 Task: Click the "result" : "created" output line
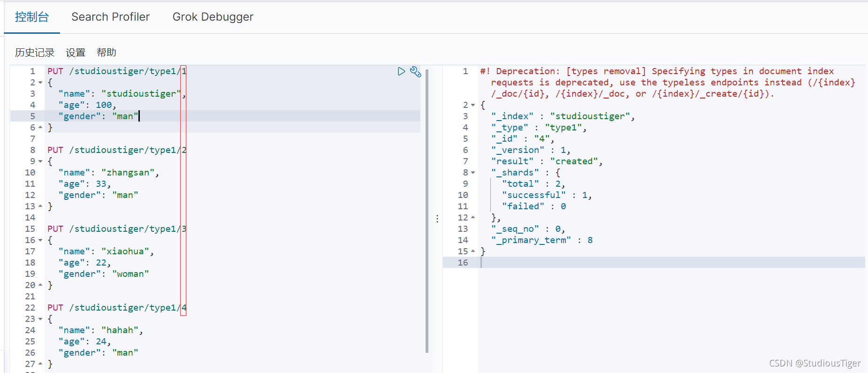[547, 161]
